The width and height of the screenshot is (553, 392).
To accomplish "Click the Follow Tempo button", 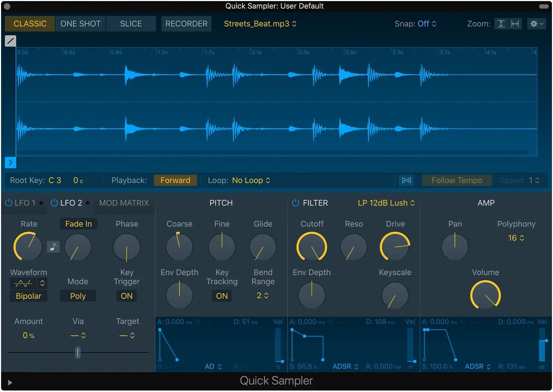I will [x=457, y=180].
